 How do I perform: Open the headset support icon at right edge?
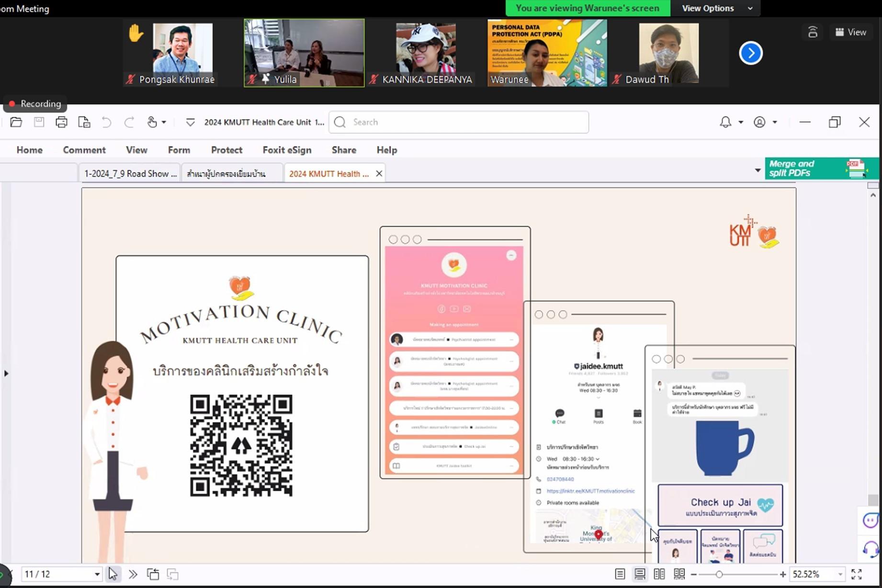coord(871,549)
